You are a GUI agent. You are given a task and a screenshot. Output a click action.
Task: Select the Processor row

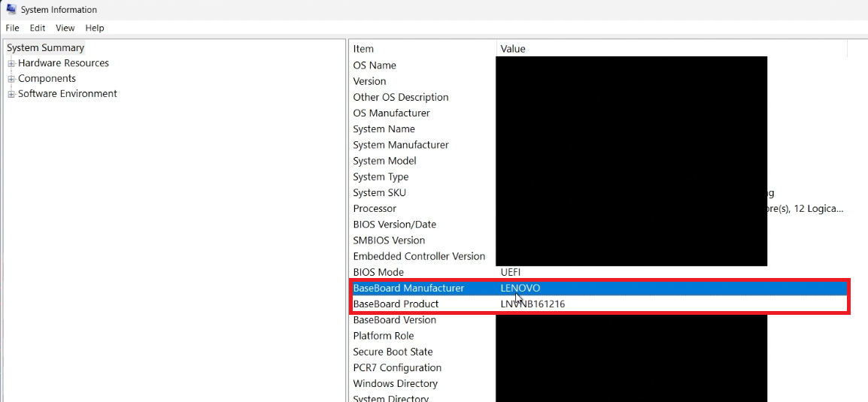(x=599, y=208)
